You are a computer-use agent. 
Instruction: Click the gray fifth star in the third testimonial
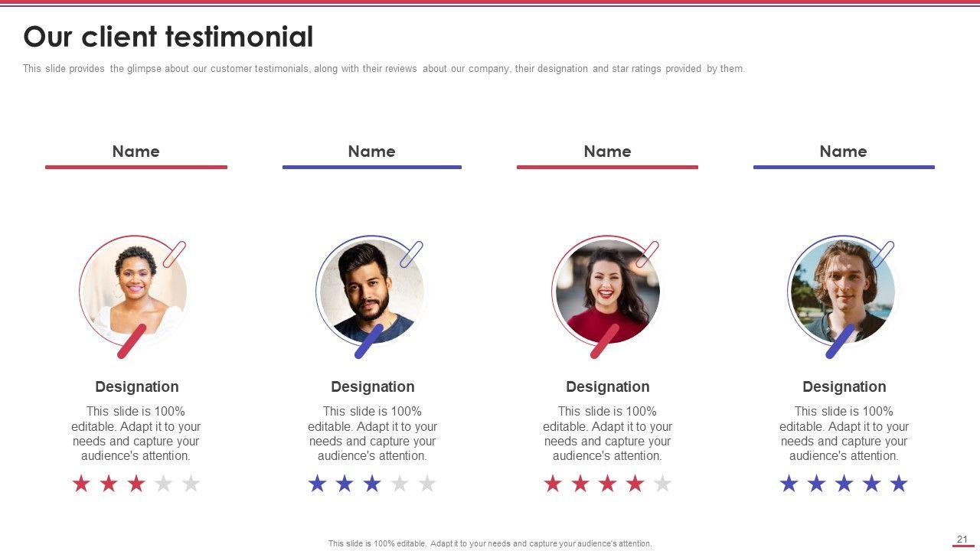663,484
